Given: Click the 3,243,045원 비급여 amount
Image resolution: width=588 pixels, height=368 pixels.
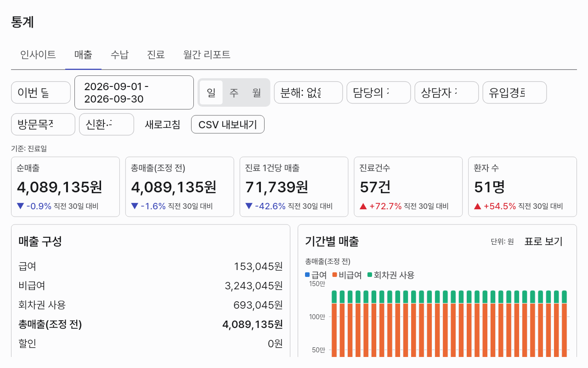Looking at the screenshot, I should tap(254, 286).
